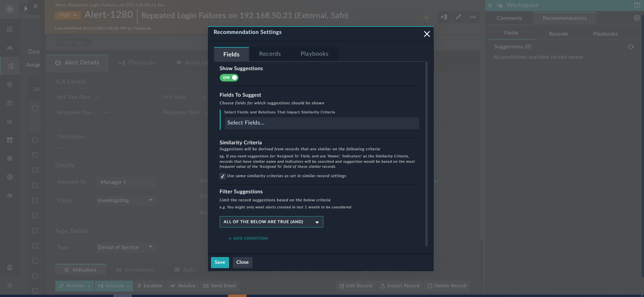
Task: Click the pencil edit icon in alert header
Action: (x=458, y=17)
